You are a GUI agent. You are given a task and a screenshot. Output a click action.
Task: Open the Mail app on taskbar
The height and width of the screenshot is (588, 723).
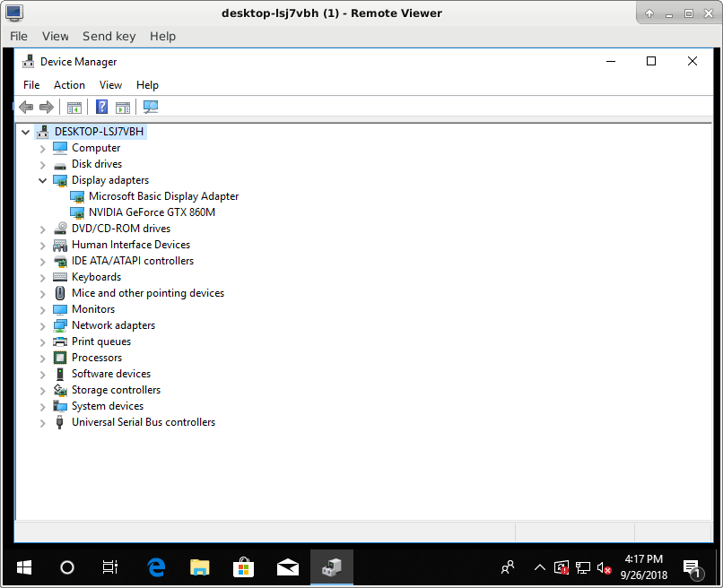(x=287, y=567)
